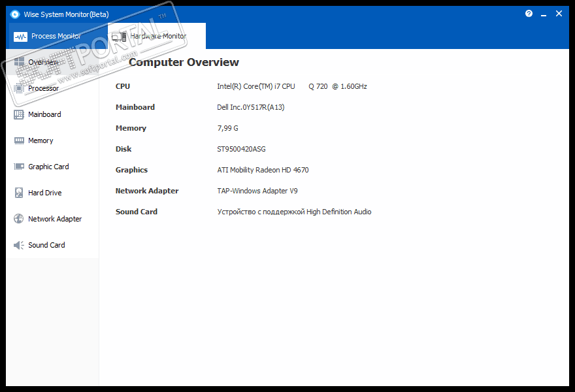
Task: Switch to the Process Monitor tab
Action: (x=58, y=36)
